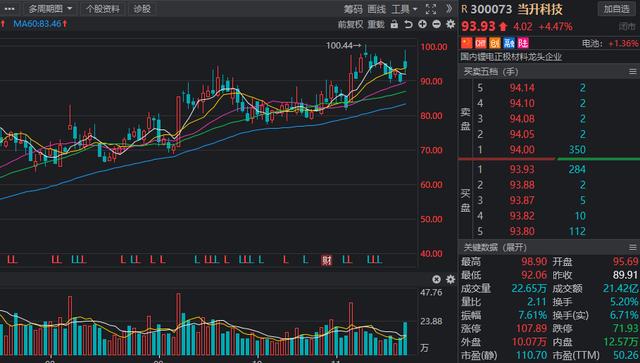The image size is (640, 363).
Task: Click the latest tall cyan volume bar
Action: 405,339
